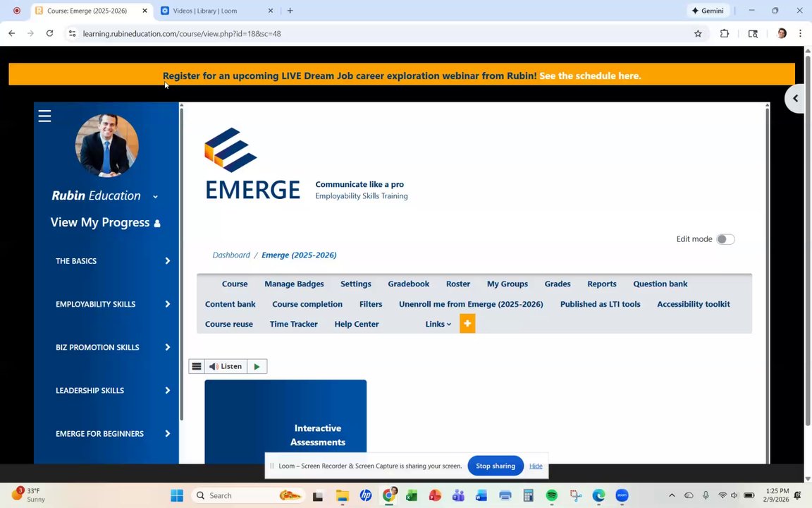Open Zoom from the taskbar
Viewport: 812px width, 508px height.
(x=622, y=495)
